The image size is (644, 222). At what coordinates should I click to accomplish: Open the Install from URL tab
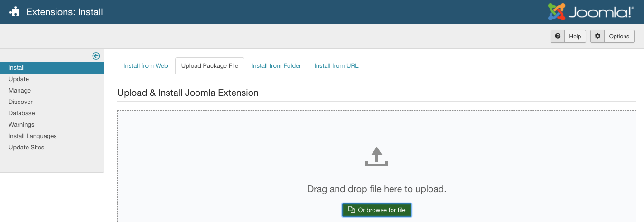coord(336,66)
